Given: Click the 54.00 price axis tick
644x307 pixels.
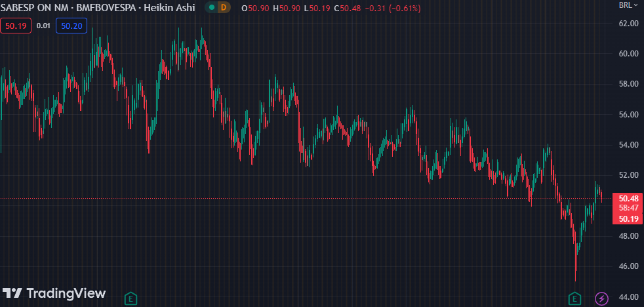Looking at the screenshot, I should point(628,145).
